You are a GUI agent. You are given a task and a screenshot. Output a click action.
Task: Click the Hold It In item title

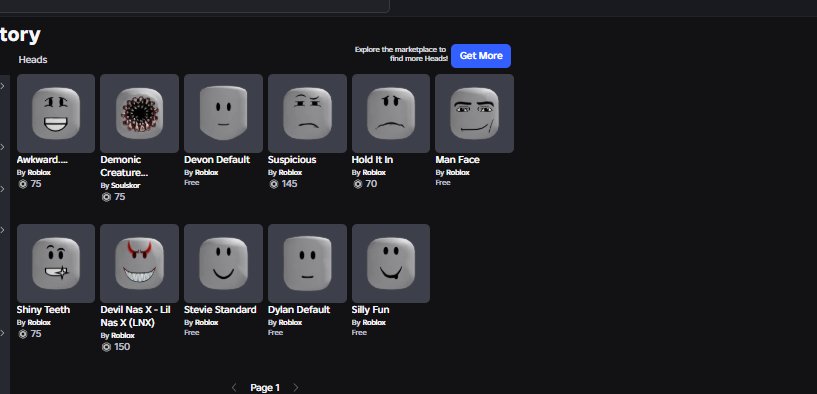372,159
